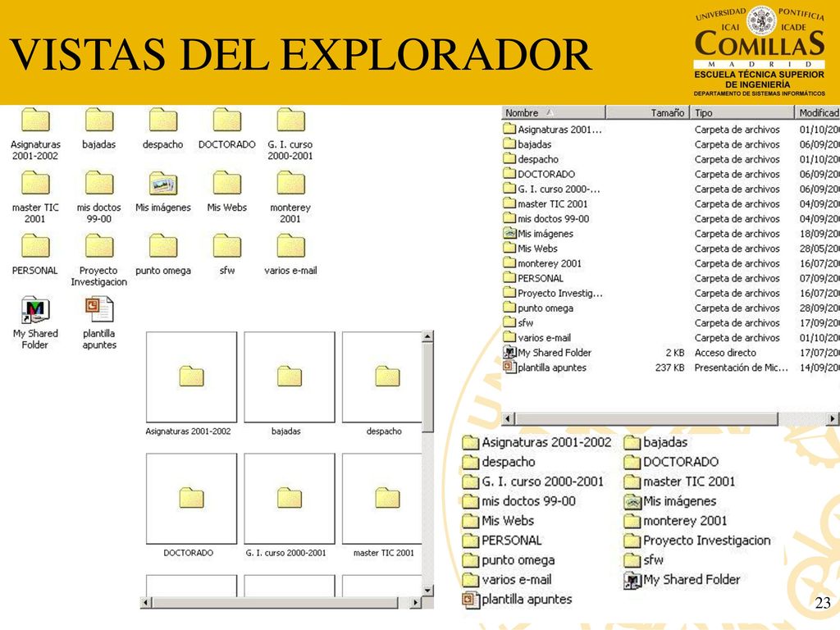Select G. I. curso 2000-2001 thumbnail
Viewport: 840px width, 630px height.
[x=290, y=499]
